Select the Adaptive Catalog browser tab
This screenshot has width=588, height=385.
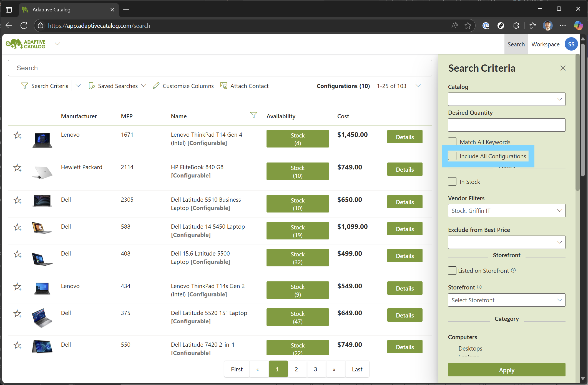pos(68,9)
